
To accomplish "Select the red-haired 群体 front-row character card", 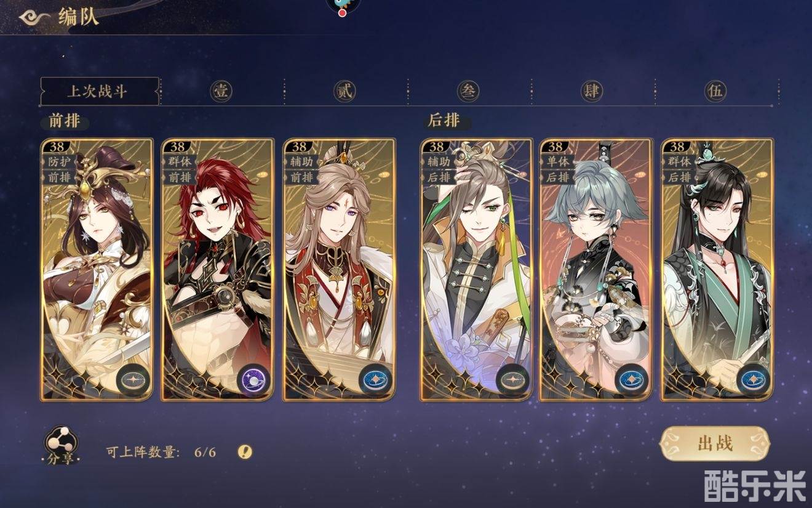I will coord(218,270).
